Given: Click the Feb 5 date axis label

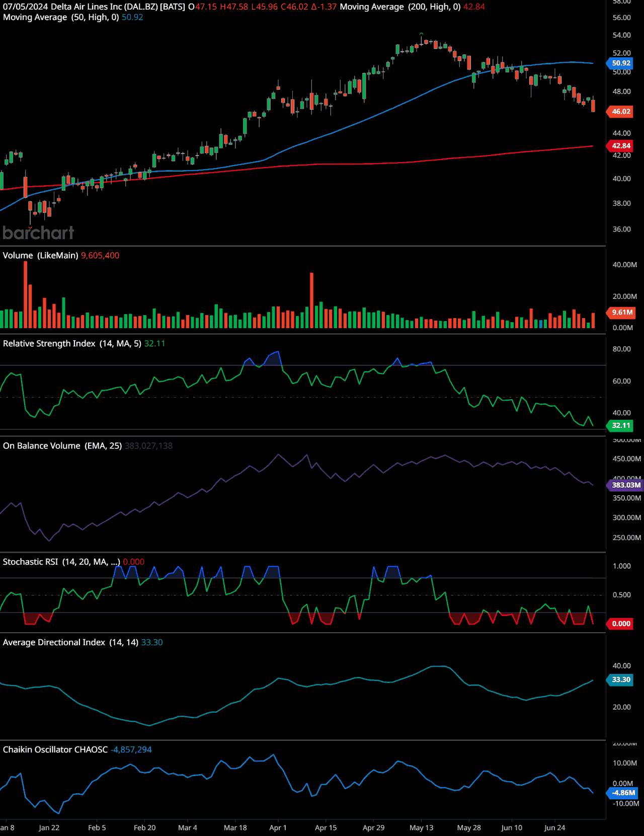Looking at the screenshot, I should tap(97, 828).
